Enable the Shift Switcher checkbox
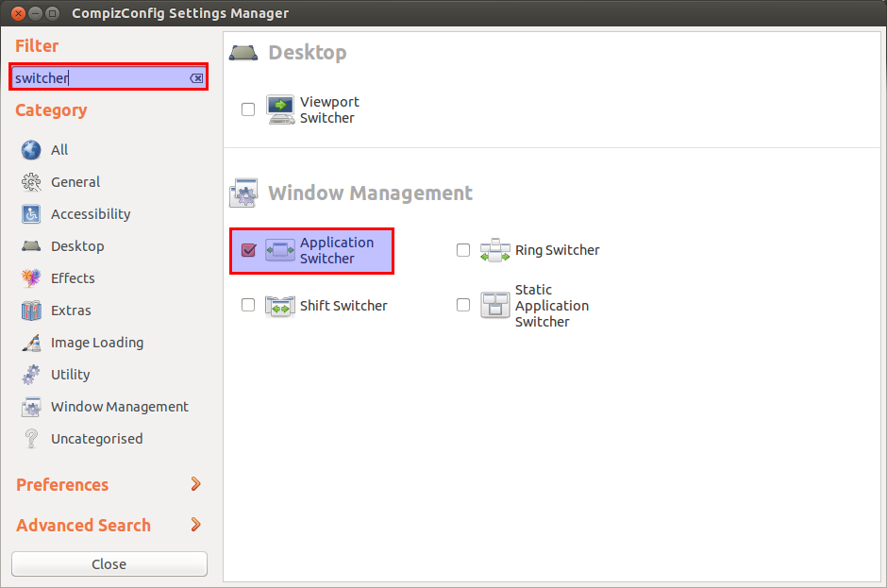887x588 pixels. [248, 305]
